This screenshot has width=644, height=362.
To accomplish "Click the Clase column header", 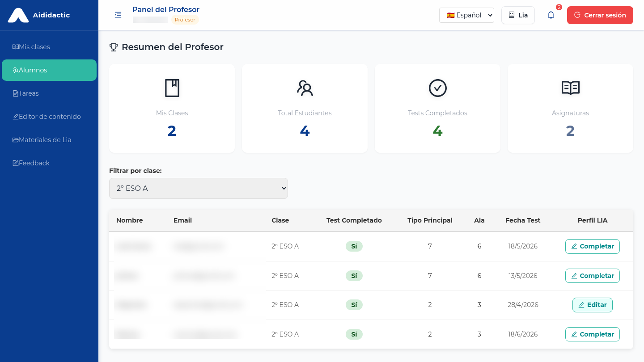I will pyautogui.click(x=280, y=220).
